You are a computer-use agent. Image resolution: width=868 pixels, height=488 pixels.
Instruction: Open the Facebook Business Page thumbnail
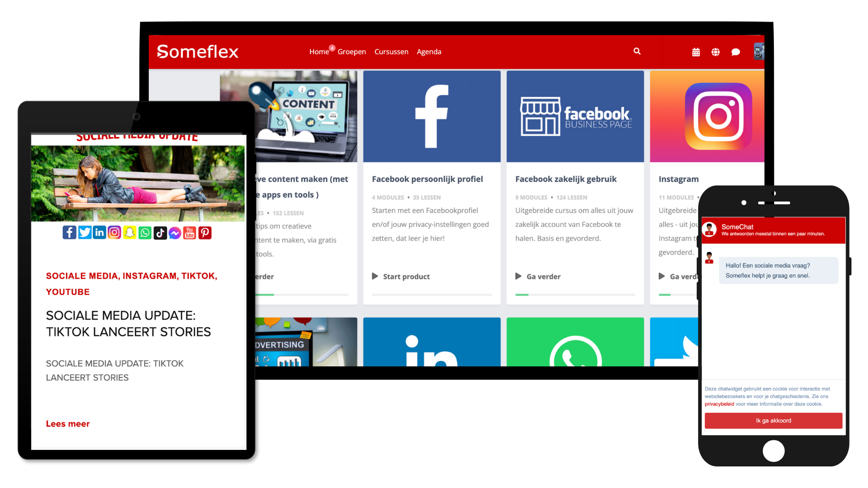[x=575, y=116]
